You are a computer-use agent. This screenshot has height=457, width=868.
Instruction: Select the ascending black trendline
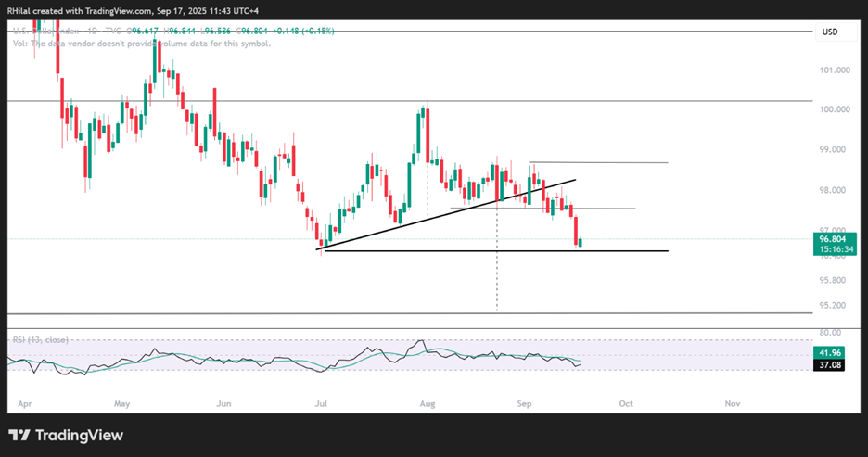tap(446, 215)
